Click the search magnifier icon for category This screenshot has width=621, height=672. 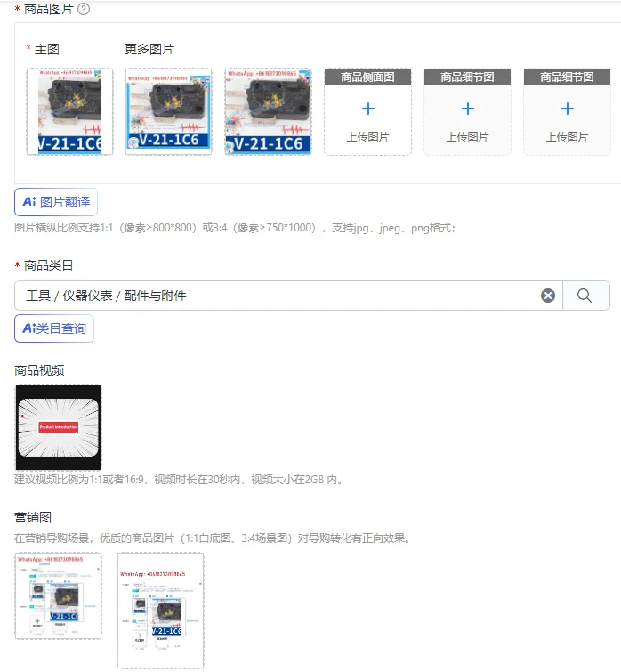585,296
